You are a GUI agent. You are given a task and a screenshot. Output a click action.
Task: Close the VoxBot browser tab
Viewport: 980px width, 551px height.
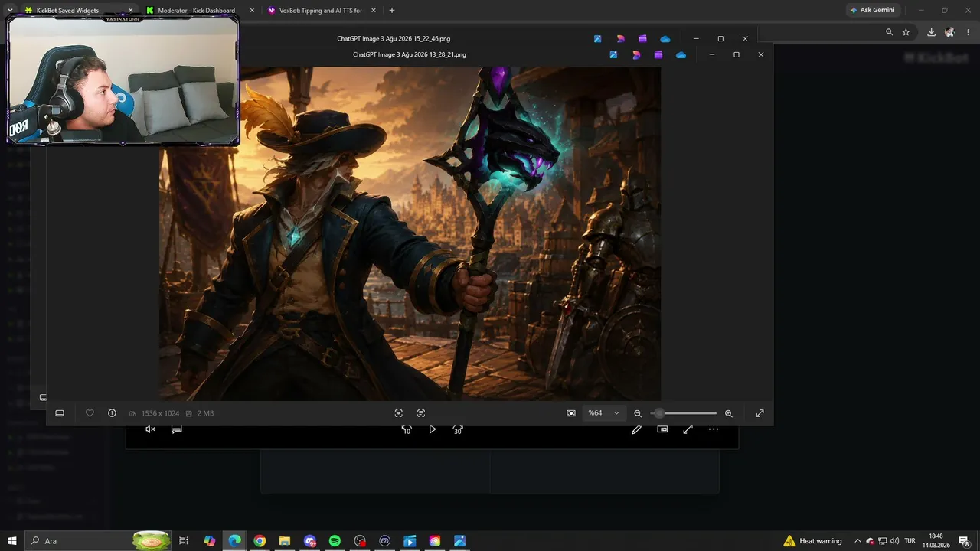pyautogui.click(x=373, y=11)
